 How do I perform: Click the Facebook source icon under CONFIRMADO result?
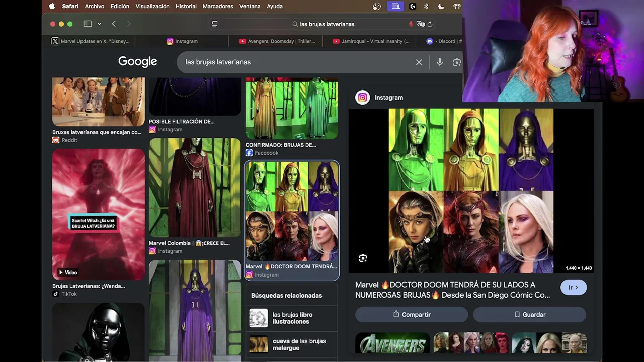point(249,153)
